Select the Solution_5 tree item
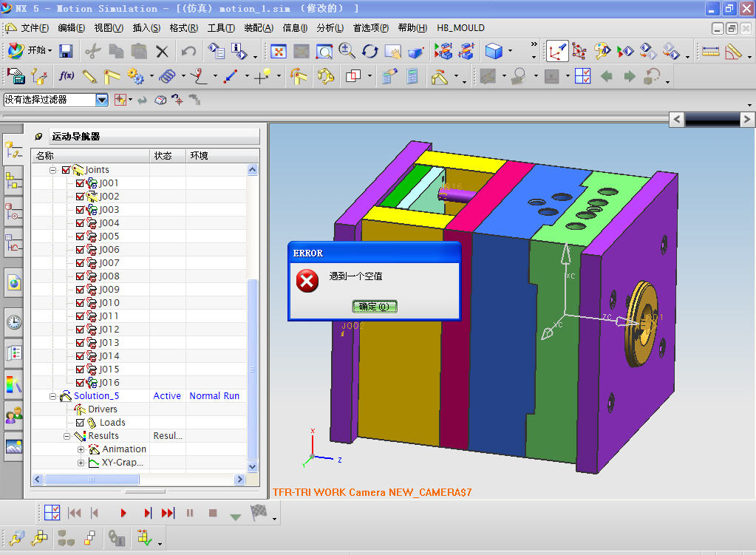The image size is (756, 555). tap(96, 396)
